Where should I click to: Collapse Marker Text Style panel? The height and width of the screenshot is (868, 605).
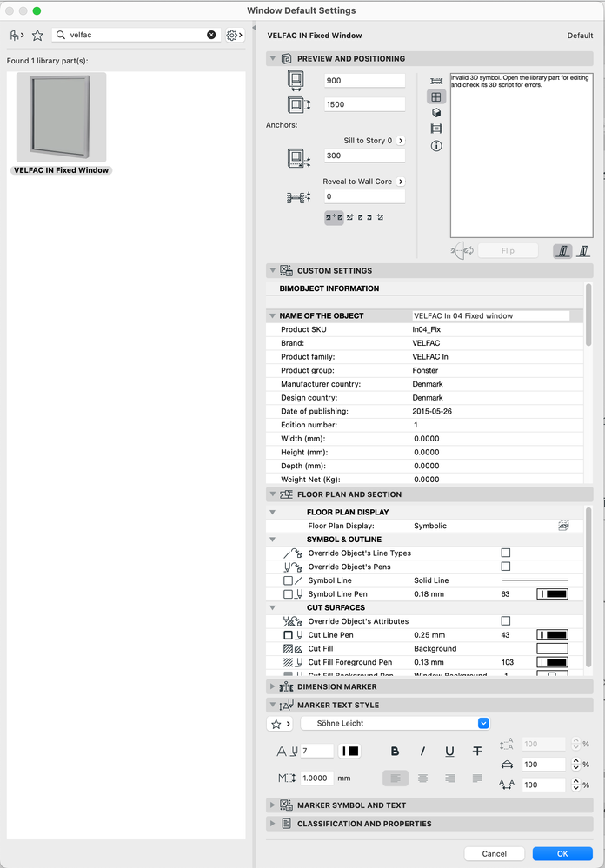click(x=272, y=706)
